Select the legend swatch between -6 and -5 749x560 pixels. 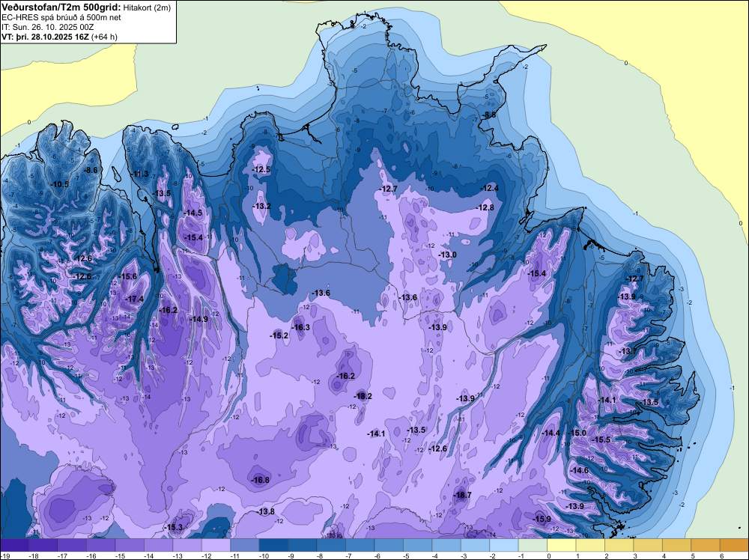389,545
